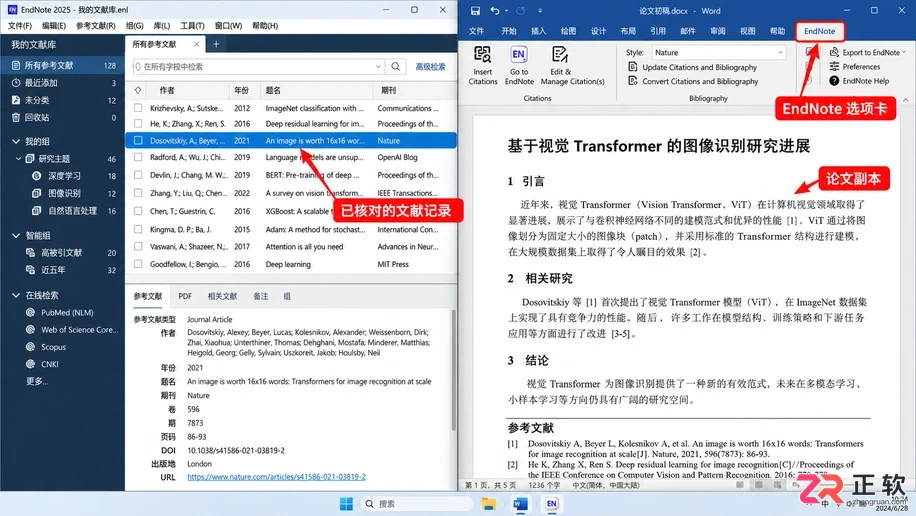Click the reference detail panel scrollbar
This screenshot has height=516, width=916.
[454, 369]
